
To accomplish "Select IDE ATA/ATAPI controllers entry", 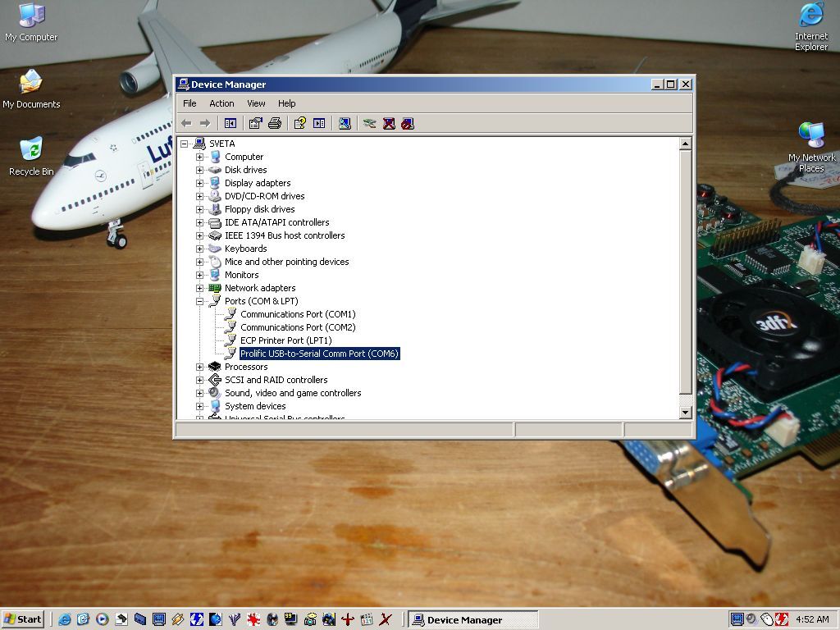I will pyautogui.click(x=277, y=222).
